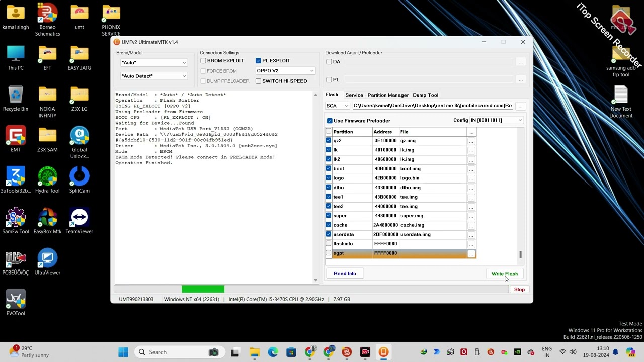Viewport: 644px width, 362px height.
Task: Open the weather widget on taskbar
Action: point(29,352)
